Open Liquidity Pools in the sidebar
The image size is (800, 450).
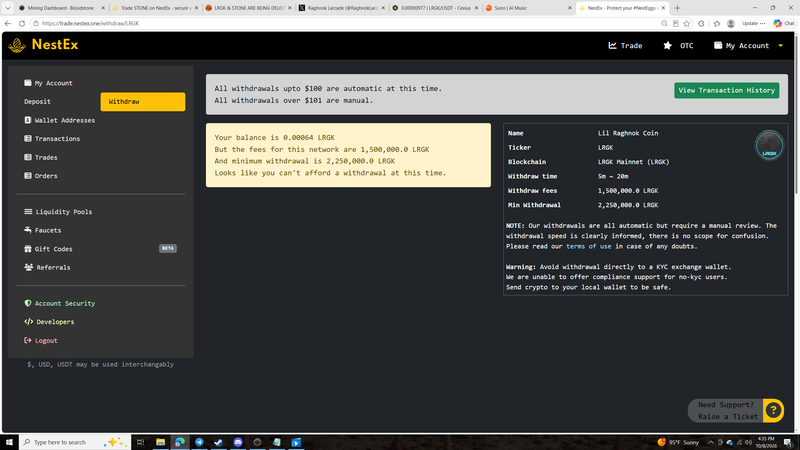[58, 211]
